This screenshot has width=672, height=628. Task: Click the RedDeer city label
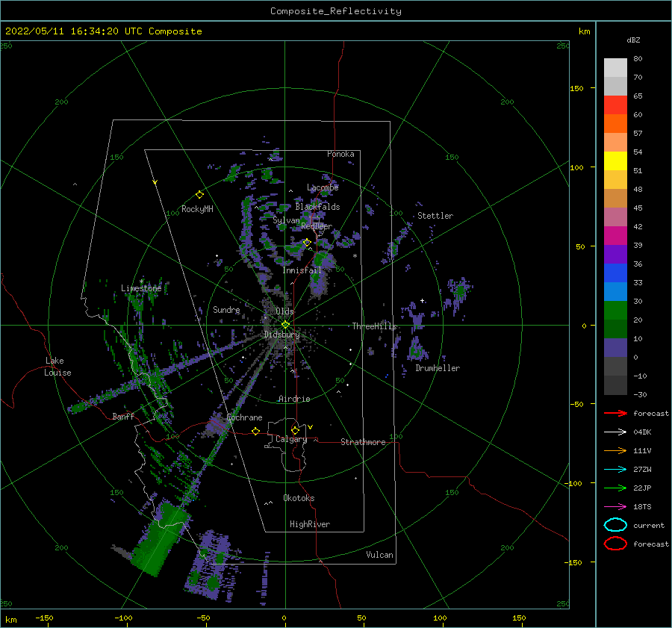[x=317, y=226]
